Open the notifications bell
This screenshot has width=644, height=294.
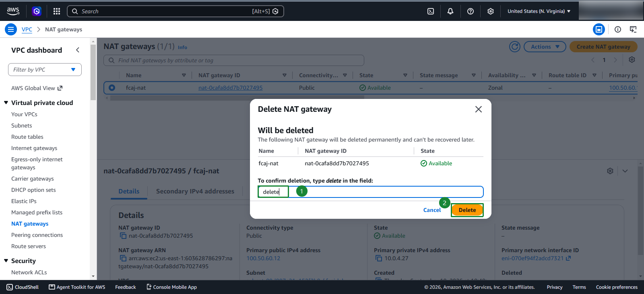(x=450, y=11)
